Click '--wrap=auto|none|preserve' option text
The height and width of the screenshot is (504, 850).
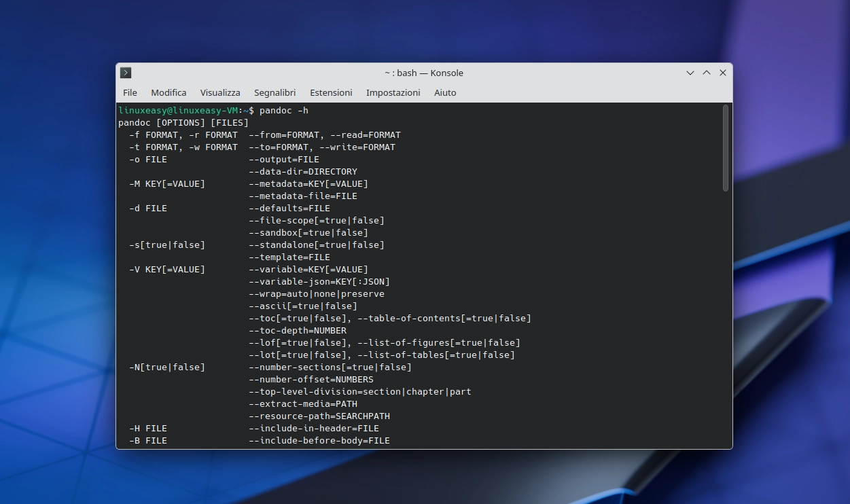[x=317, y=293]
